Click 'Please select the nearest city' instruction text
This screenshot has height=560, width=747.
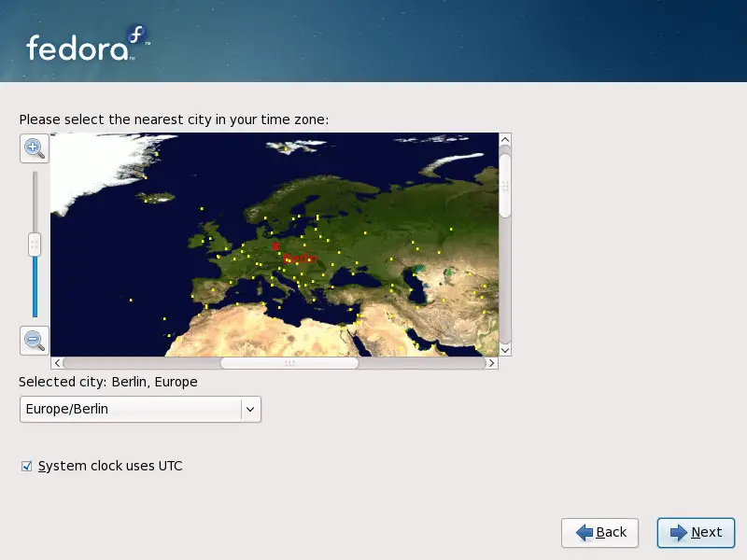point(174,119)
